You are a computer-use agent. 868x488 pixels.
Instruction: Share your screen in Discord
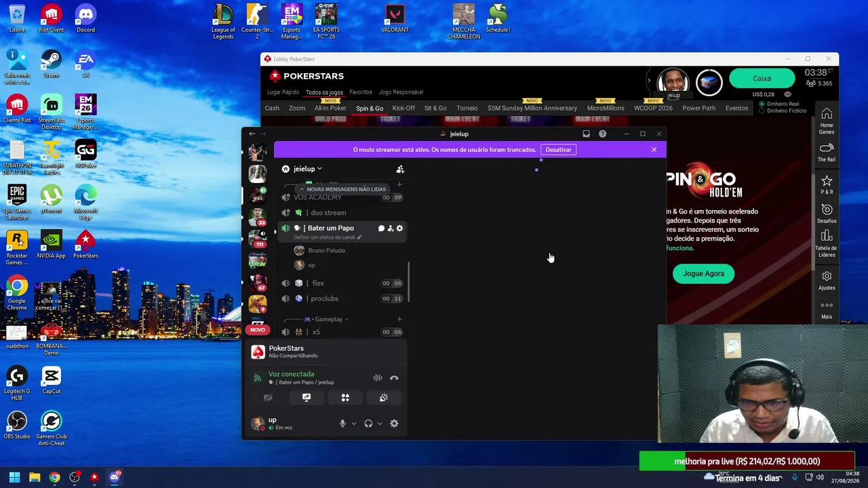(307, 398)
